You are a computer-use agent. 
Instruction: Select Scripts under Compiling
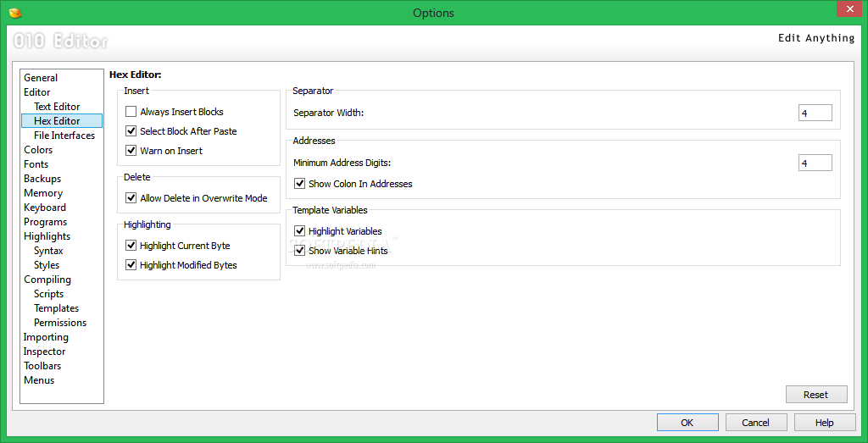[48, 294]
